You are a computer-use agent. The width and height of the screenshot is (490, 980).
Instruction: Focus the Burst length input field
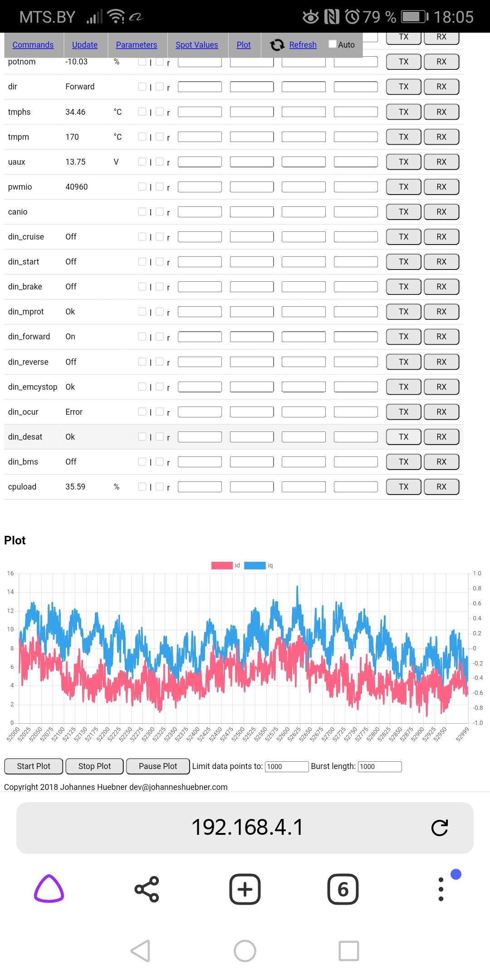(380, 767)
